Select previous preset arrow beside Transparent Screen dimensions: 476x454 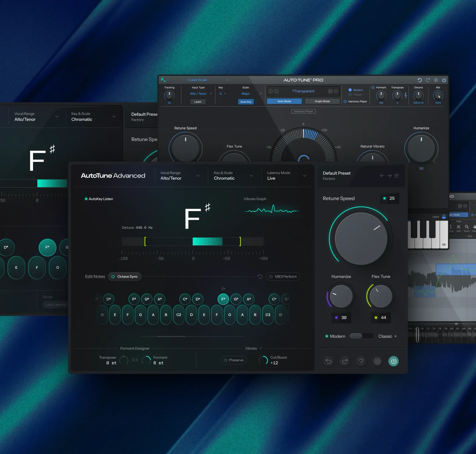[x=271, y=91]
